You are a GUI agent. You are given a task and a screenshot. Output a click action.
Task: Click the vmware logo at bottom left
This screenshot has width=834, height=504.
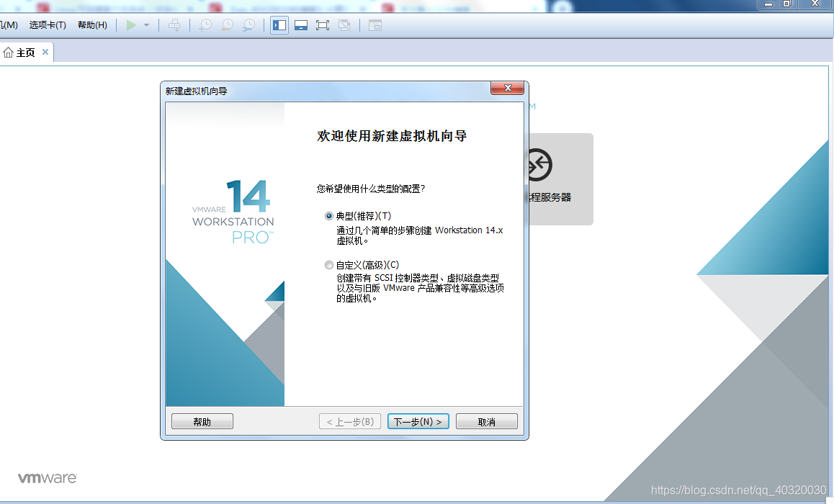pos(48,478)
